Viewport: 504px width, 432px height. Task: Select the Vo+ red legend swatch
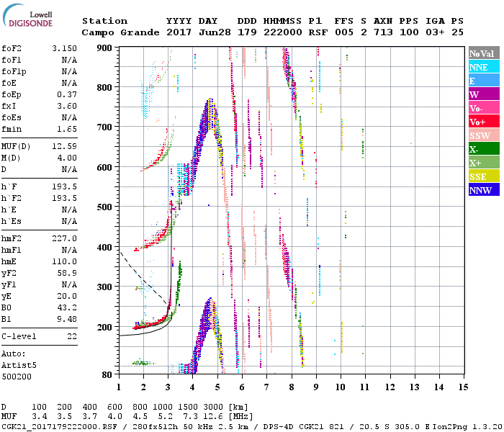pyautogui.click(x=484, y=122)
